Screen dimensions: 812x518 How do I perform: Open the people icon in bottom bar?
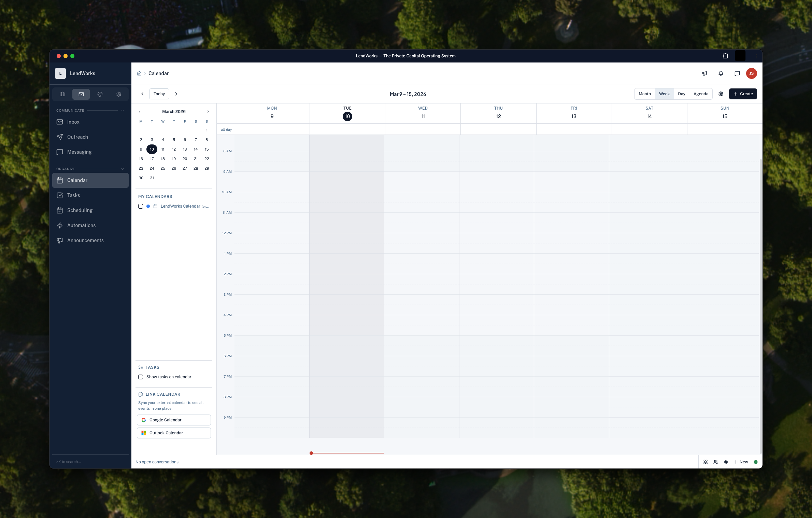coord(715,462)
